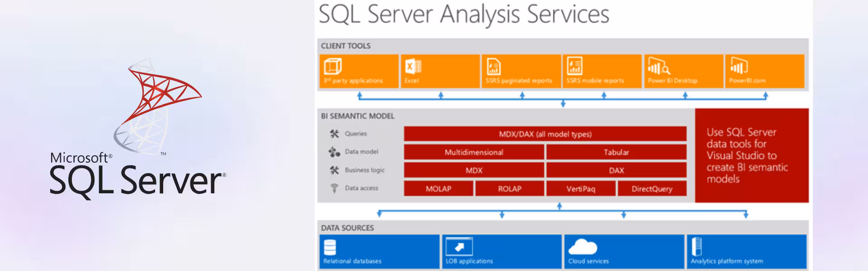The image size is (868, 271).
Task: Click the '3rd party applications' label
Action: click(353, 81)
